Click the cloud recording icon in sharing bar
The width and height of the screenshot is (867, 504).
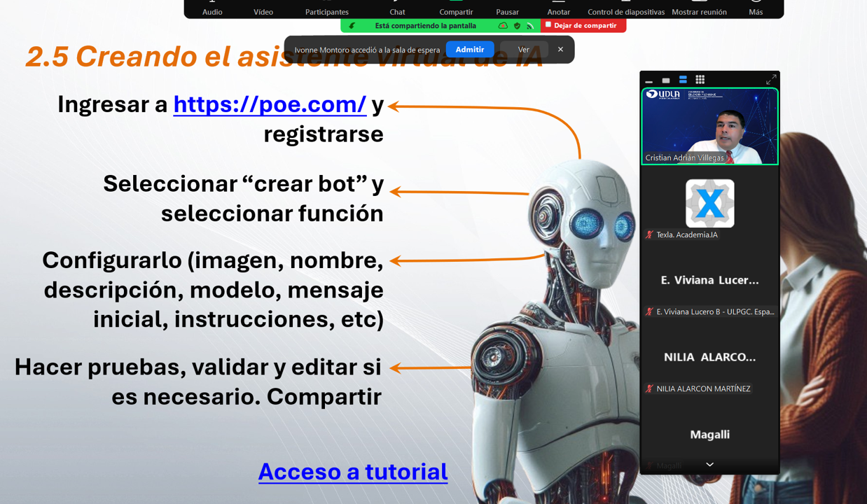(503, 26)
